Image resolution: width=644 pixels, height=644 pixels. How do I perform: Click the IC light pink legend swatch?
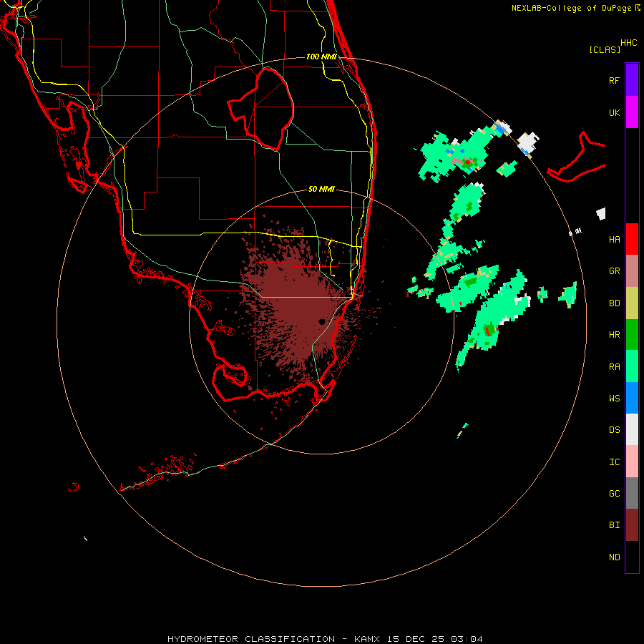pyautogui.click(x=632, y=462)
